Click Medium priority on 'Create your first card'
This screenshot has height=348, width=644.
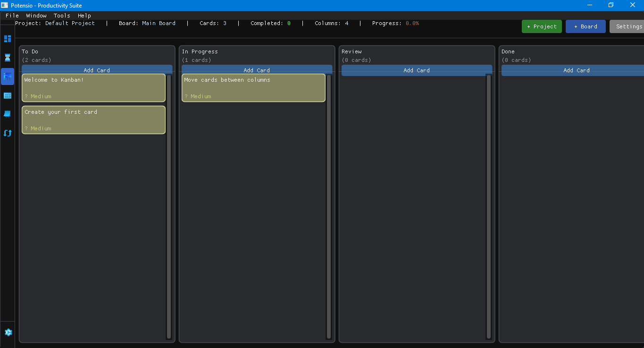pyautogui.click(x=38, y=128)
